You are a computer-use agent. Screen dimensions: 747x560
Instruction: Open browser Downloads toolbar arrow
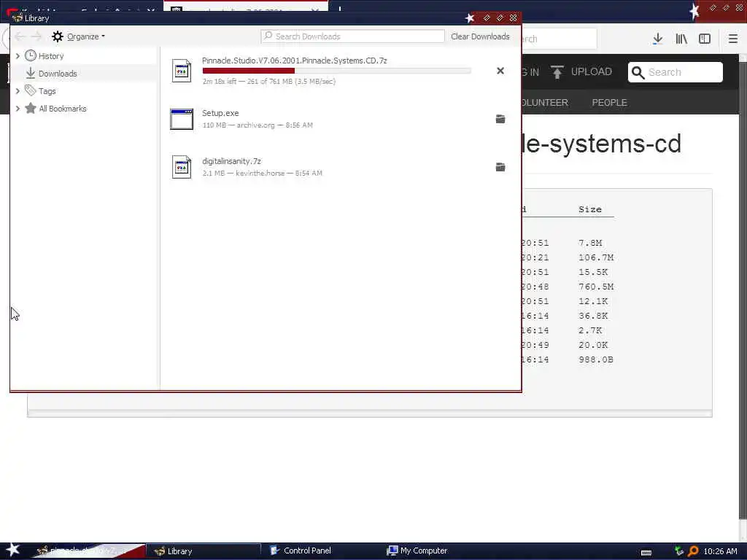coord(658,39)
